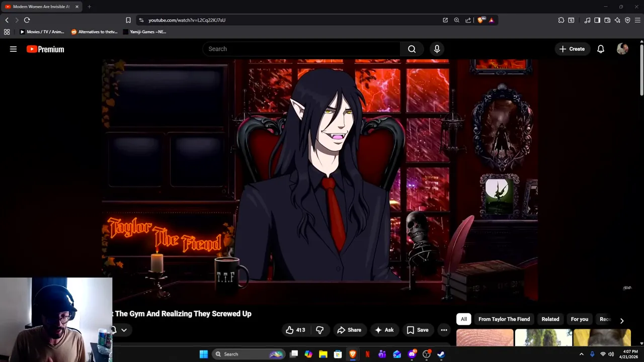The height and width of the screenshot is (362, 644).
Task: Click the Create button
Action: [x=572, y=49]
